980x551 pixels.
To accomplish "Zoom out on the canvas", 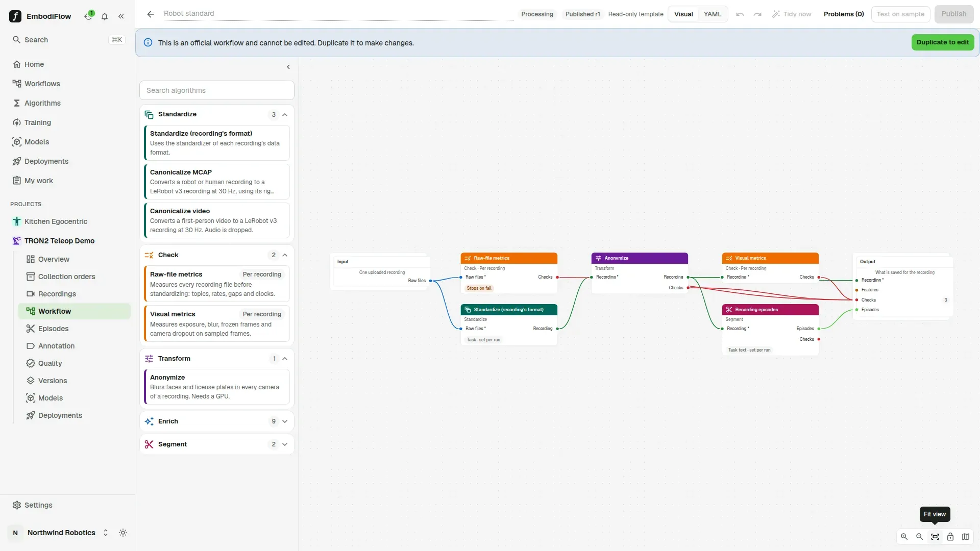I will pos(919,537).
